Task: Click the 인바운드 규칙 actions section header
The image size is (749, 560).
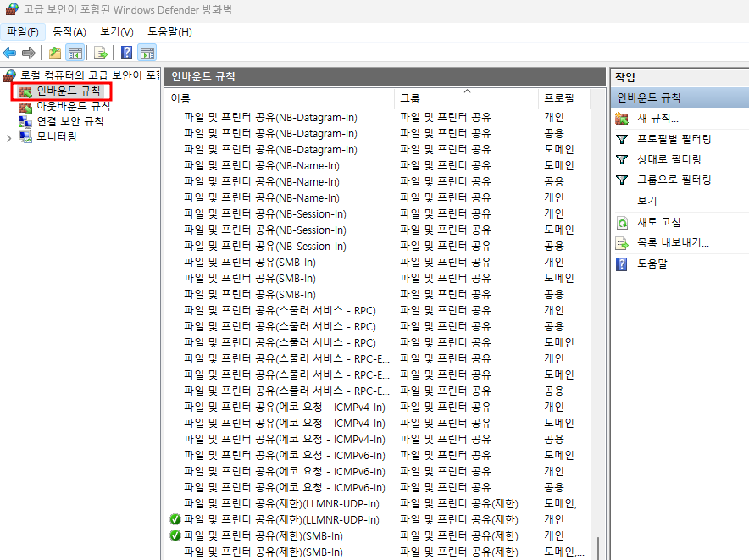Action: point(680,97)
